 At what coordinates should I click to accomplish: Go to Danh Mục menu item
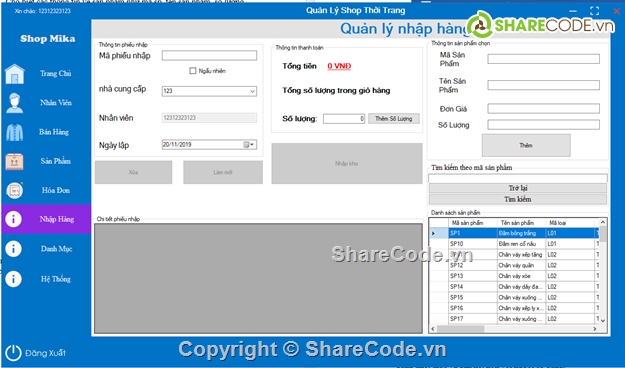pyautogui.click(x=57, y=249)
